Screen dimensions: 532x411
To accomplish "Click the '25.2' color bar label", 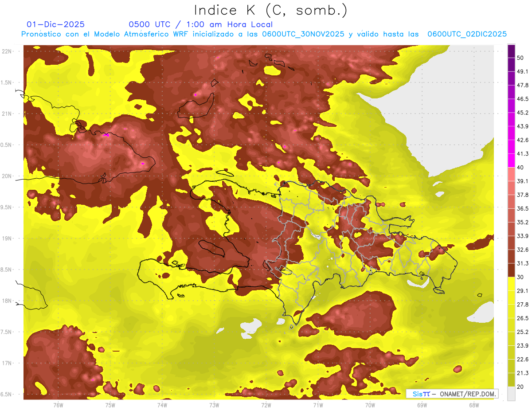I will 523,332.
